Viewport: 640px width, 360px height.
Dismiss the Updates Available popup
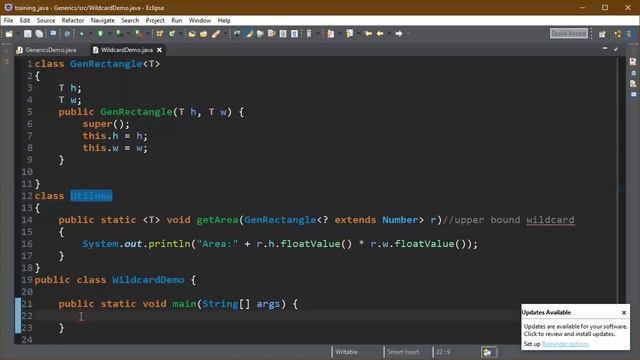coord(624,313)
